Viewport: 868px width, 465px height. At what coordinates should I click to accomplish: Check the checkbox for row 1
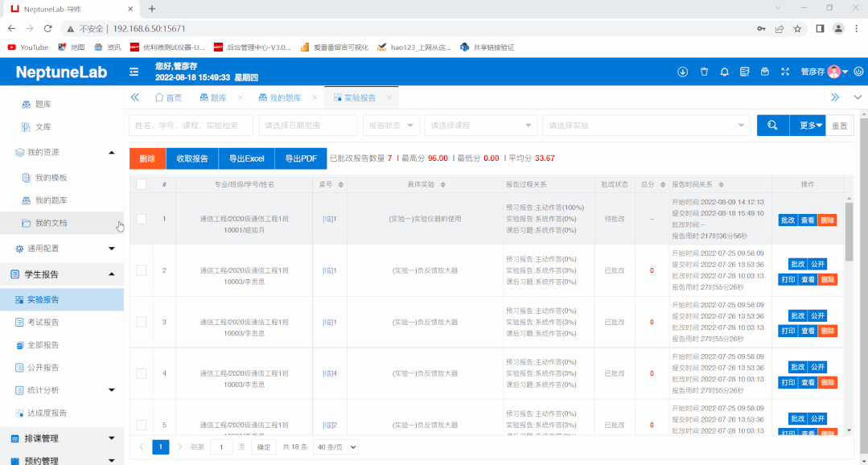click(x=142, y=219)
